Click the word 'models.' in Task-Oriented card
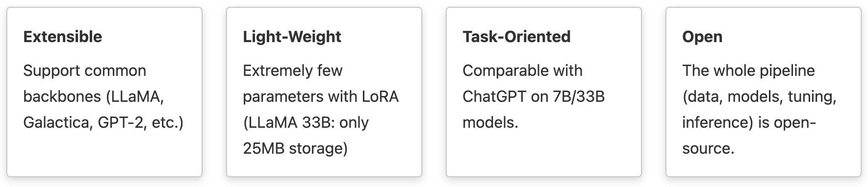868x187 pixels. coord(490,123)
